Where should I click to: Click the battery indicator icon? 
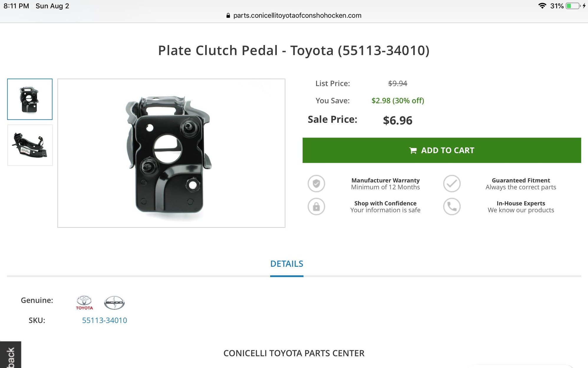(x=573, y=6)
